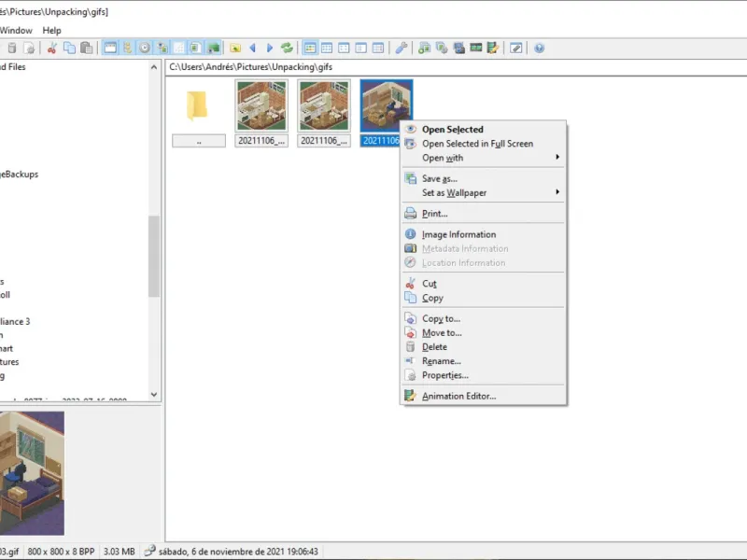Click the Cut scissors toolbar icon
This screenshot has height=560, width=747.
(52, 49)
